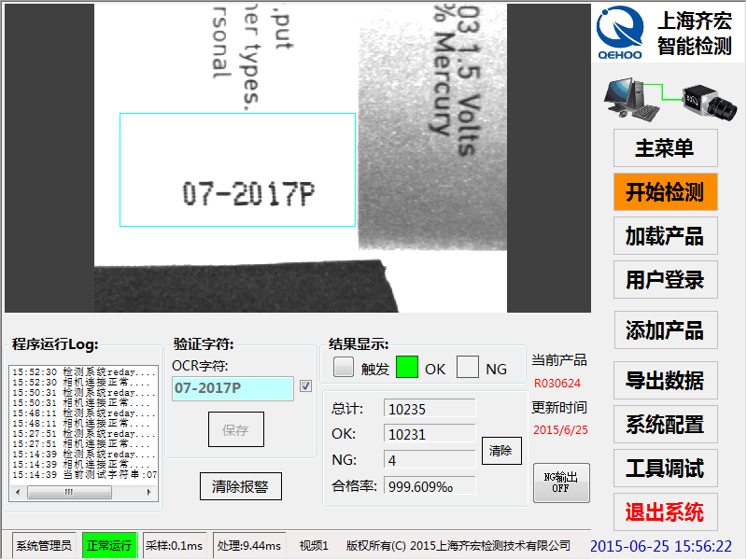Click the cyan OCR region in camera image
The width and height of the screenshot is (747, 560).
(x=237, y=170)
